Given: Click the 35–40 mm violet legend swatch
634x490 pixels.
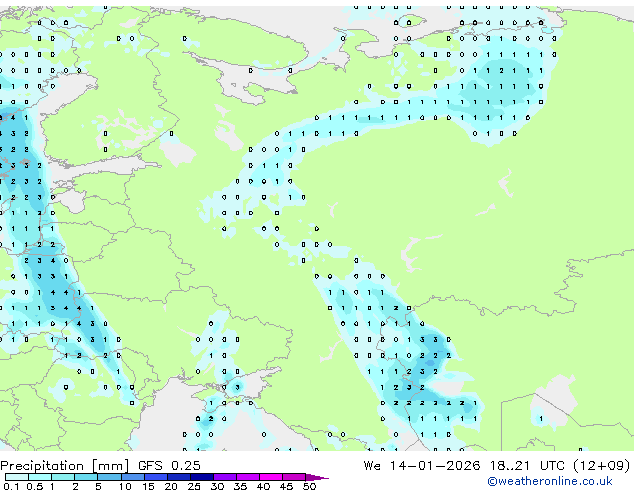Looking at the screenshot, I should 248,477.
